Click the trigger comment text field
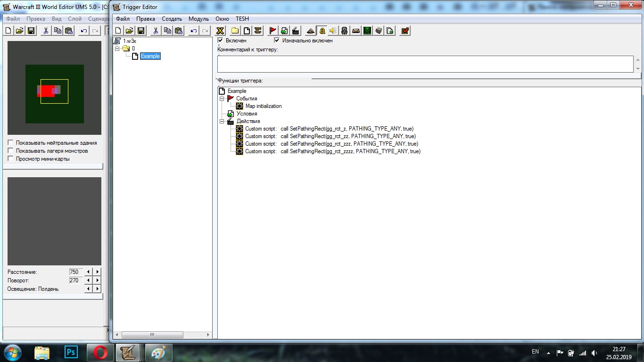The image size is (644, 362). coord(425,64)
